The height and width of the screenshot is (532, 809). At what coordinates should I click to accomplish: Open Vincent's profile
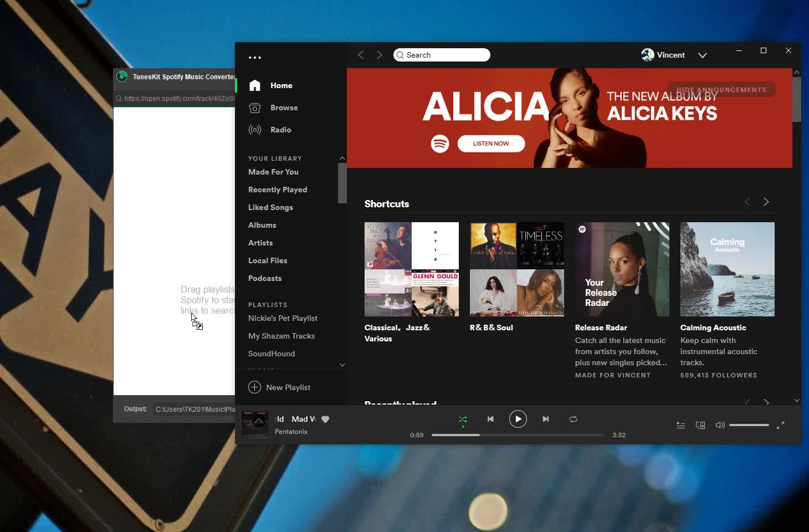point(663,55)
